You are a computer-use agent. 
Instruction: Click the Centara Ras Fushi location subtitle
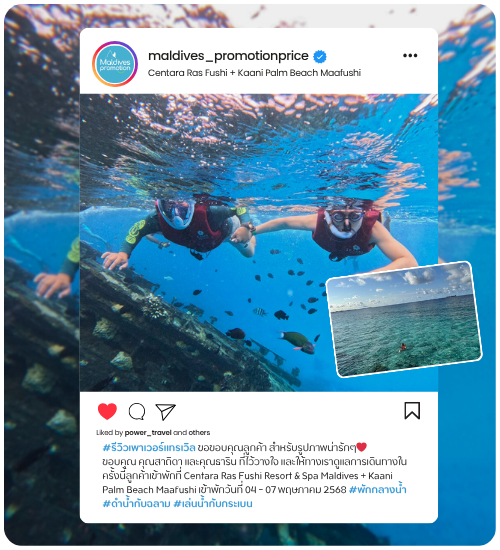coord(254,73)
